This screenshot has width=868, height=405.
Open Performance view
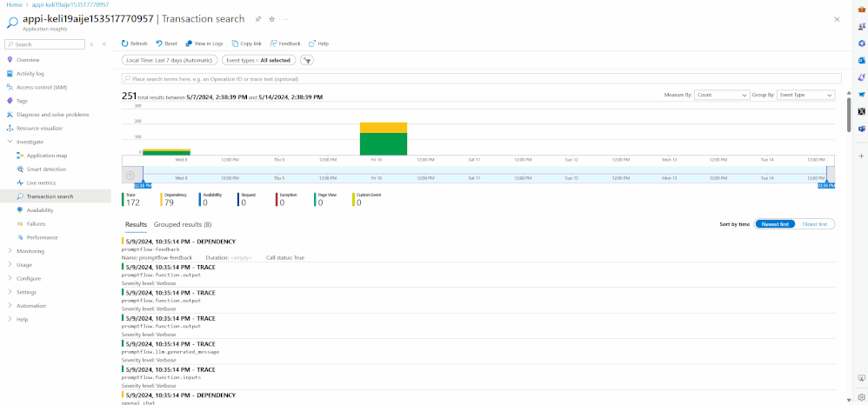click(x=42, y=237)
